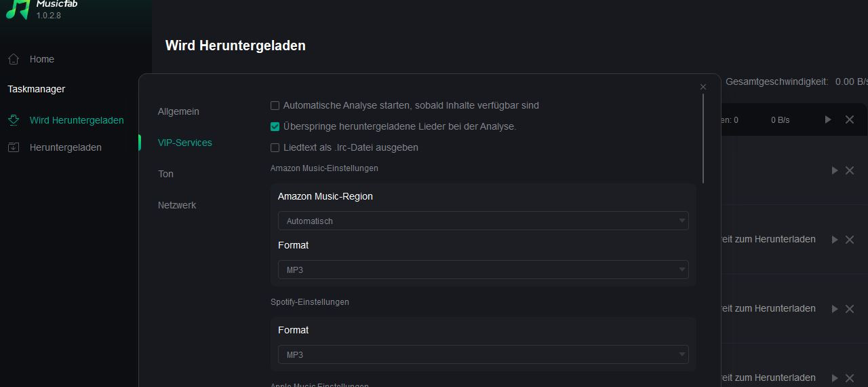Open the Amazon Music-Region dropdown
This screenshot has height=387, width=868.
click(483, 221)
